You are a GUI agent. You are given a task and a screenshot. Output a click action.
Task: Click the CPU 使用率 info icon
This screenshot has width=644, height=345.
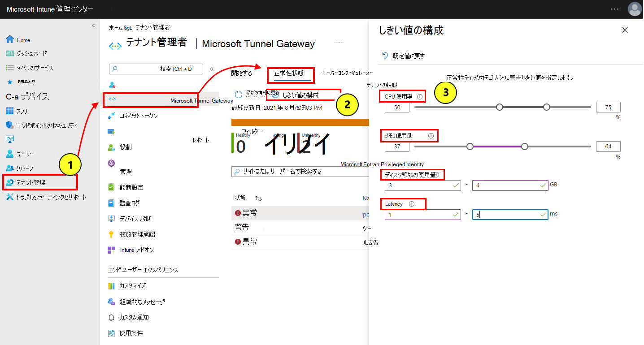click(x=420, y=96)
